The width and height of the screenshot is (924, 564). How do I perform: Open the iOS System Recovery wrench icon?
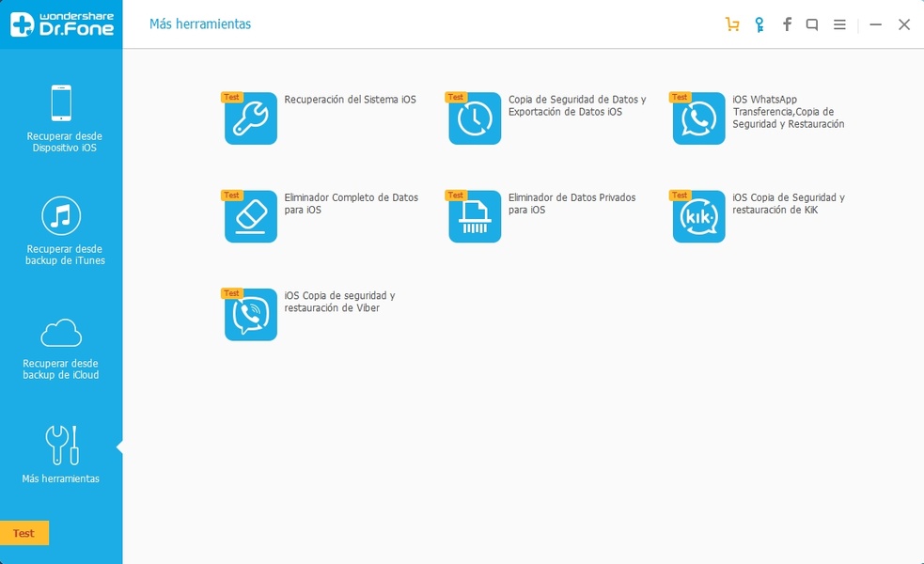pos(250,117)
